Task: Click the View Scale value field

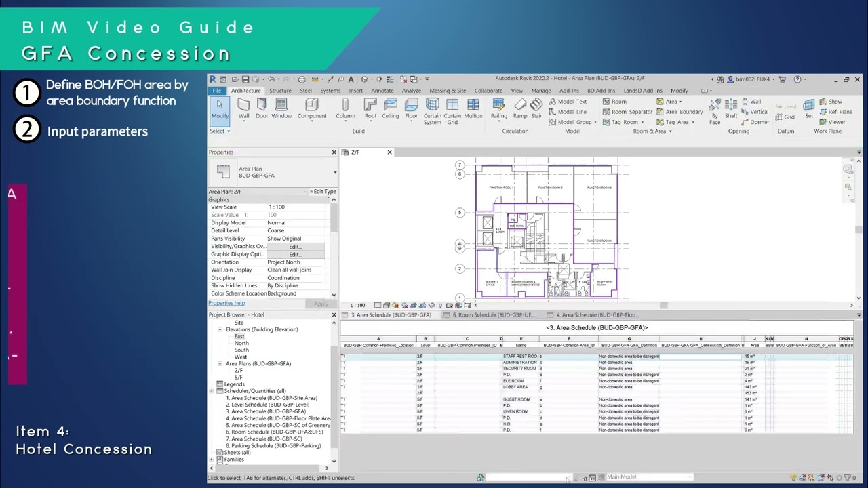Action: point(296,207)
